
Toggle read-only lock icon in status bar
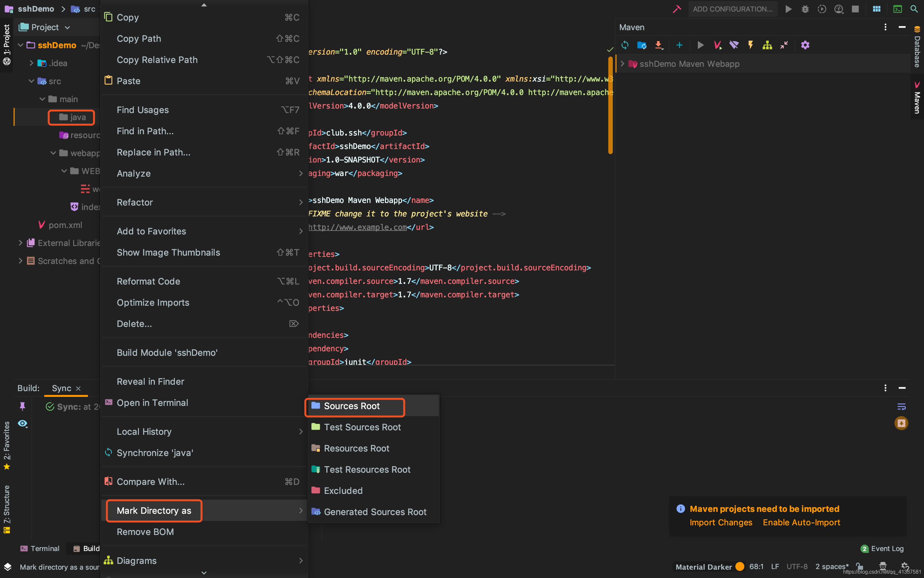[859, 566]
